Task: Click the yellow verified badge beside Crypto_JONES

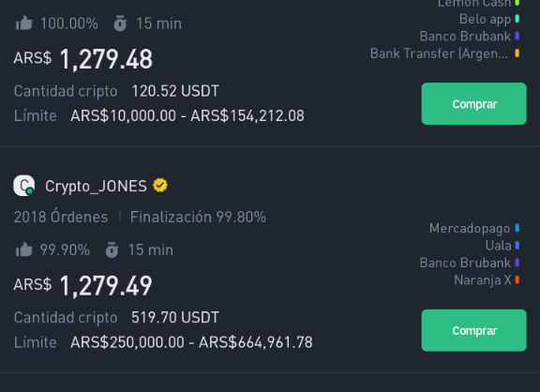Action: [x=160, y=186]
